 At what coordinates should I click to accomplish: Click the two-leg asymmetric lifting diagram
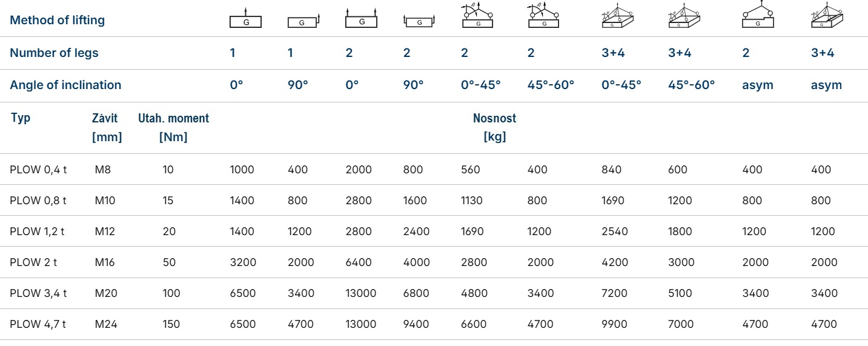tap(758, 15)
